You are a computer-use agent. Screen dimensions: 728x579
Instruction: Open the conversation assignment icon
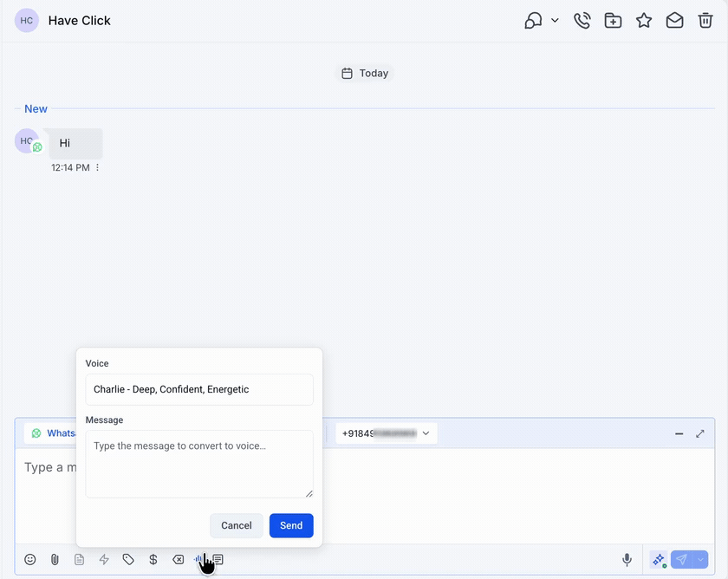point(533,21)
